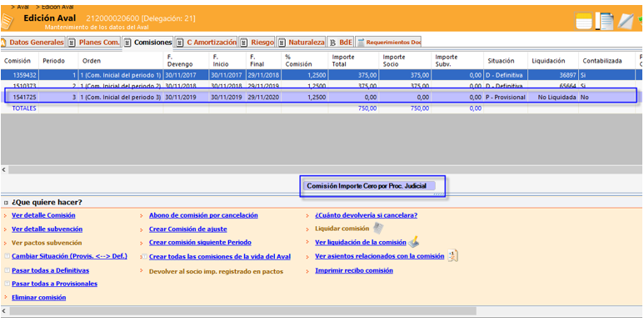Click Imprimir recibo comisión link
Screen dimensions: 644x322
pos(354,270)
